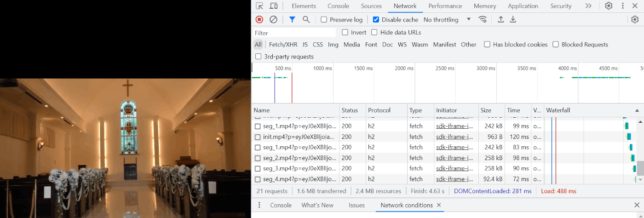Stop recording the network log
The image size is (644, 218).
(x=259, y=19)
